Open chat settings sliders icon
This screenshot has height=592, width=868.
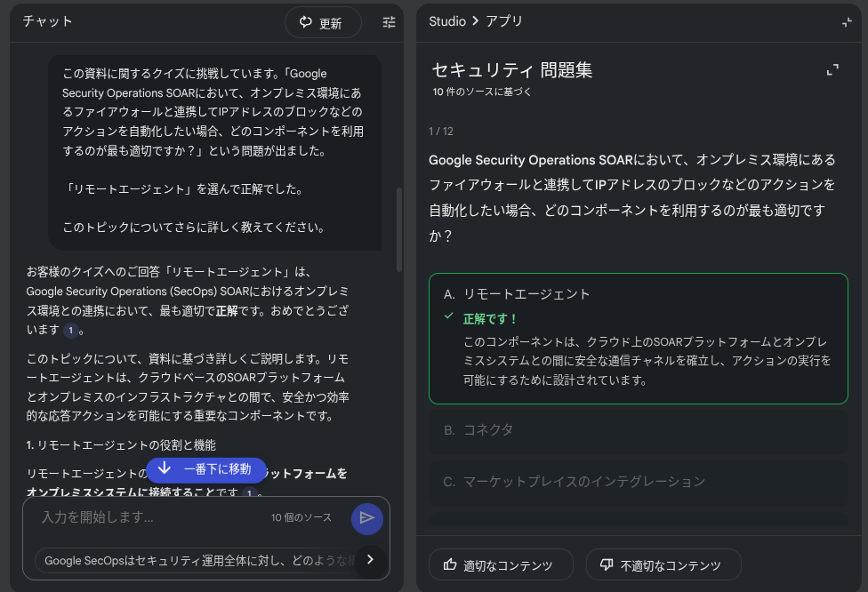click(x=390, y=22)
